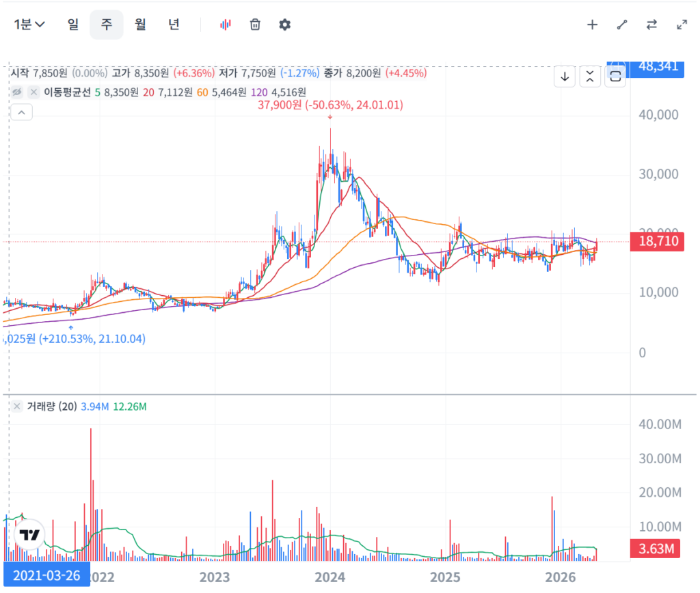Click the 10,000 price axis label
The image size is (700, 593).
click(658, 292)
